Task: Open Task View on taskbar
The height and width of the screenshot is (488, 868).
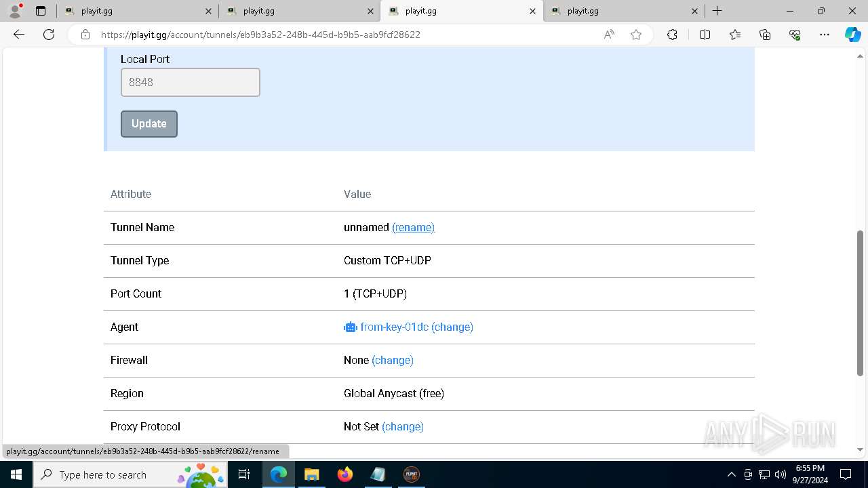Action: pyautogui.click(x=244, y=474)
